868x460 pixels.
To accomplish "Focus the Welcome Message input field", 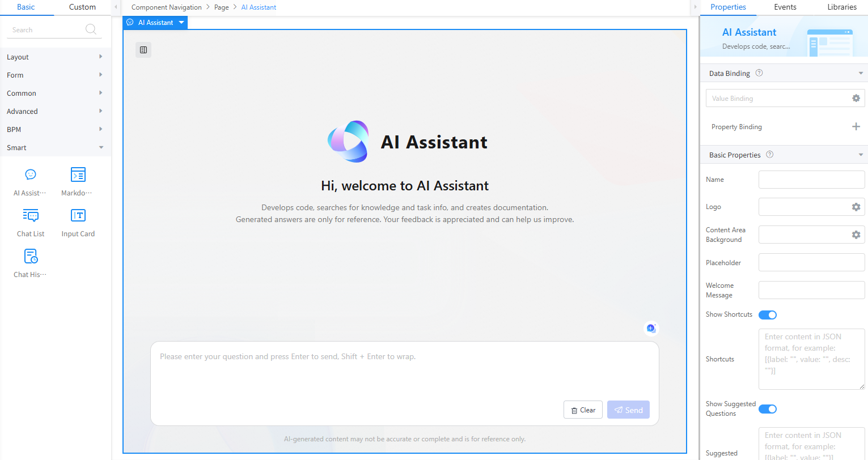I will coord(811,290).
